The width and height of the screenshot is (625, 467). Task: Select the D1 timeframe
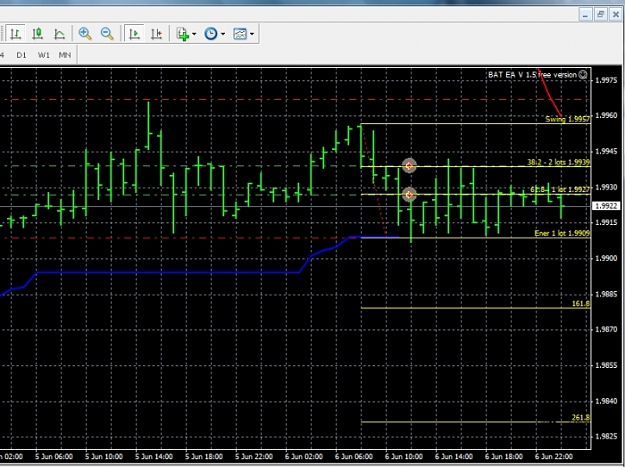(22, 55)
